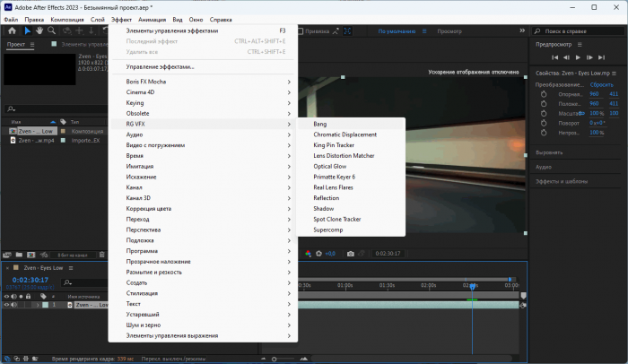Click the snapshot camera icon below viewer

[x=351, y=254]
